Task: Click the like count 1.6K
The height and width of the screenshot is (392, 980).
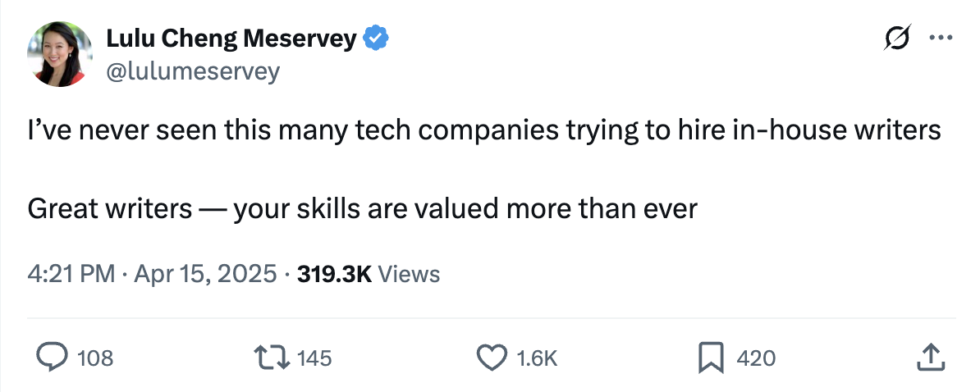Action: [539, 358]
